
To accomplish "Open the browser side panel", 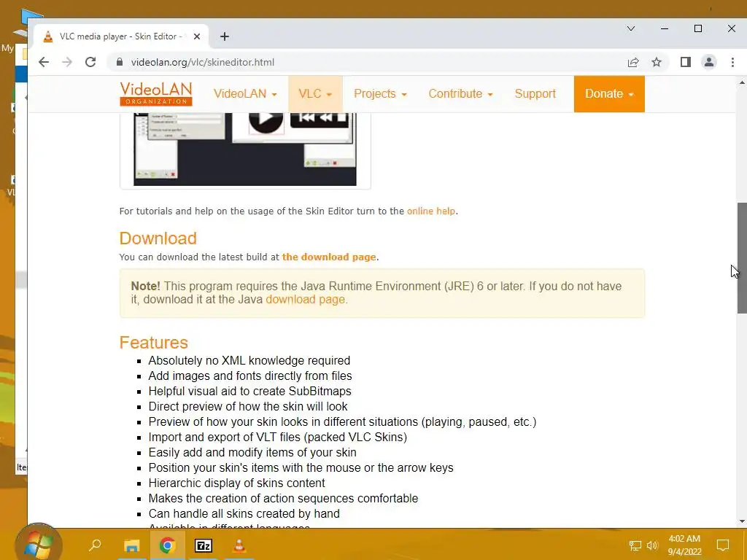I will (x=686, y=62).
